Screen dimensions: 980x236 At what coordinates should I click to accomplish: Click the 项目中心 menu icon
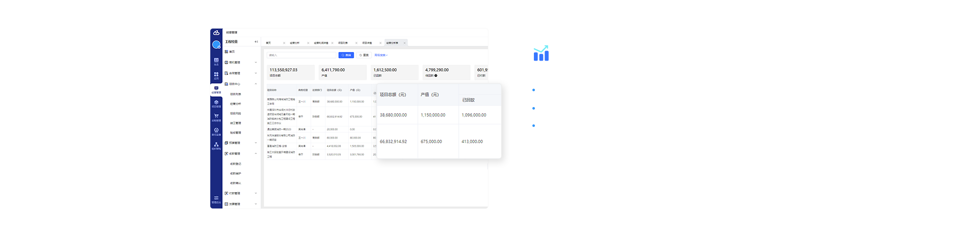[x=227, y=84]
